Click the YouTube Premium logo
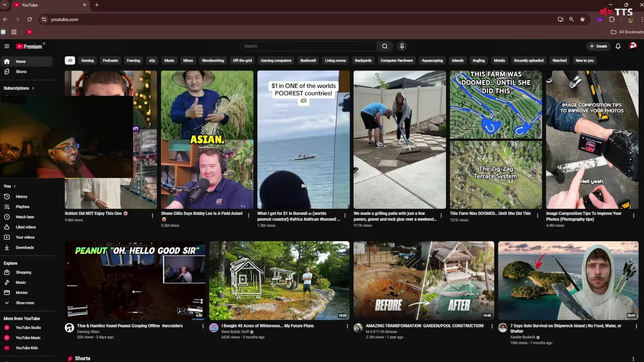Image resolution: width=644 pixels, height=362 pixels. point(30,46)
